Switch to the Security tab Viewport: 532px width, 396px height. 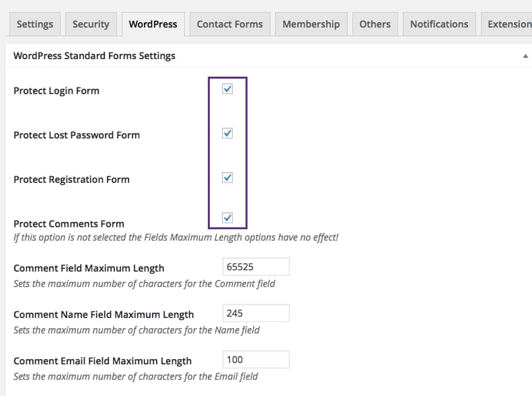coord(91,24)
